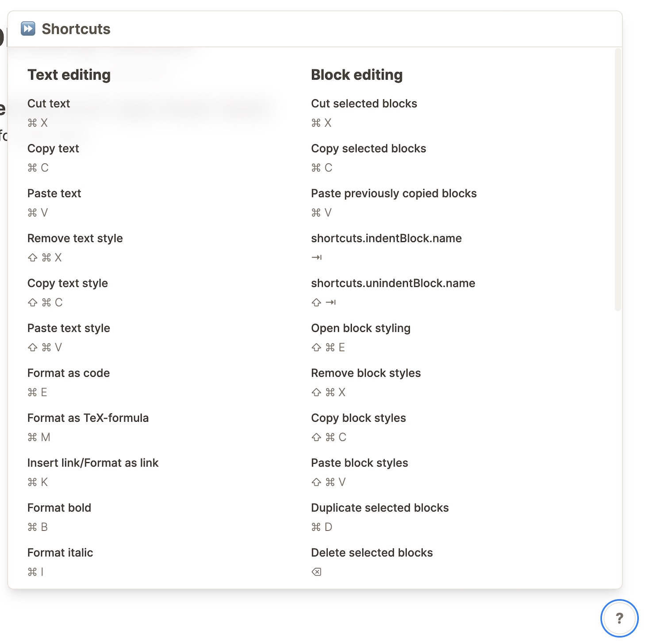The image size is (645, 644).
Task: Select the Cut text entry
Action: (49, 104)
